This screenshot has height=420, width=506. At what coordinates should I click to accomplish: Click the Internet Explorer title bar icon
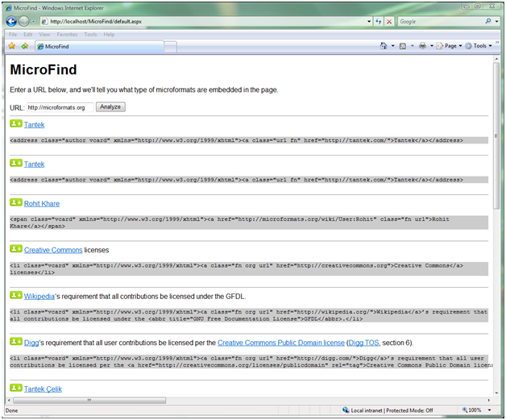point(9,8)
